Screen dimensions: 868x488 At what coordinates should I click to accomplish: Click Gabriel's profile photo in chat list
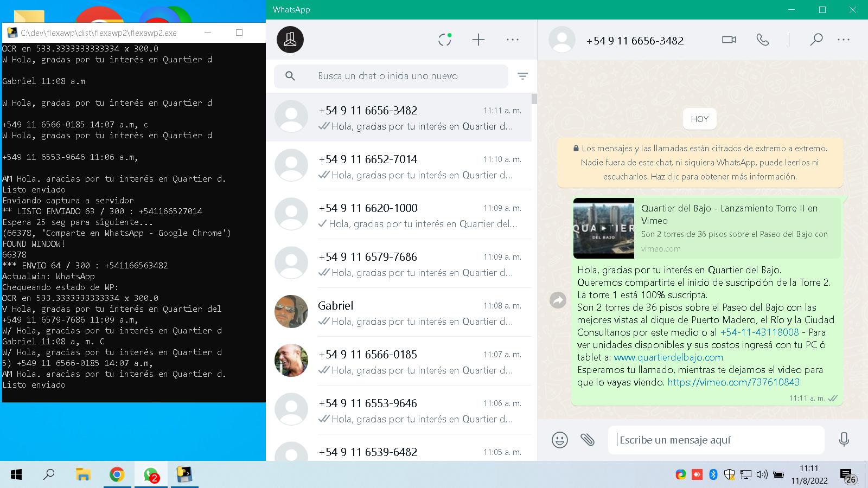(x=291, y=312)
